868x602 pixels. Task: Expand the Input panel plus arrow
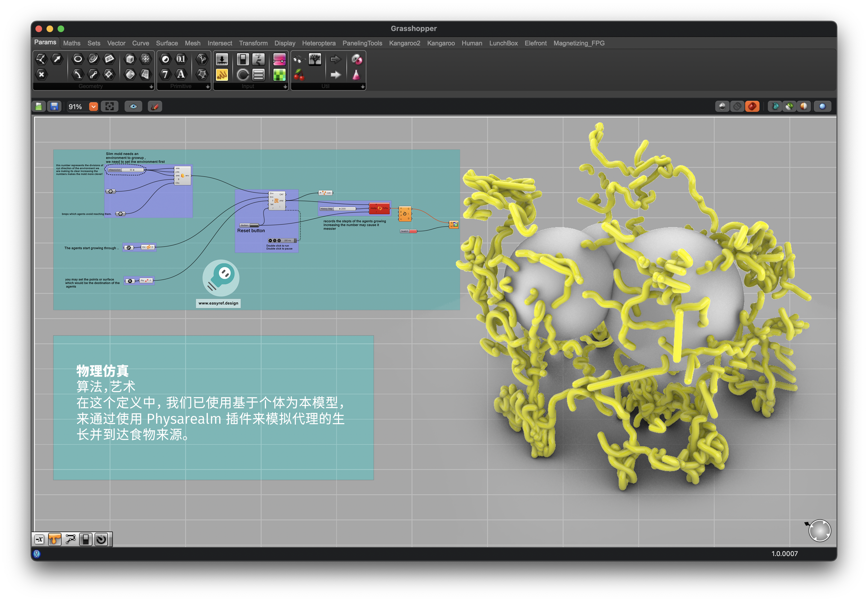(x=285, y=87)
